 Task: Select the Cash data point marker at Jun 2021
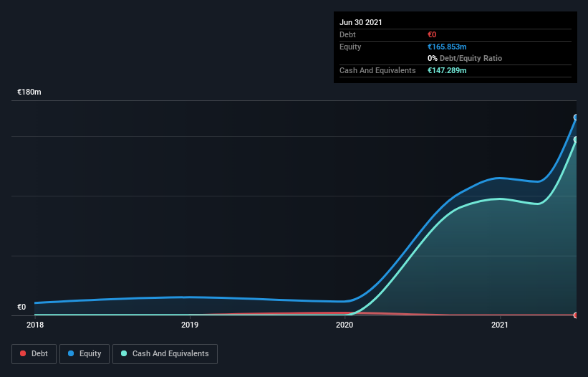(576, 140)
